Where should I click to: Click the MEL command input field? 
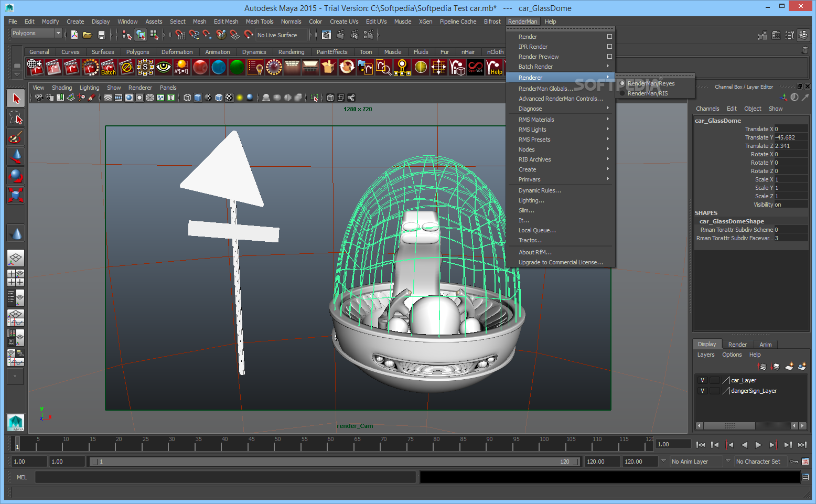[x=226, y=477]
